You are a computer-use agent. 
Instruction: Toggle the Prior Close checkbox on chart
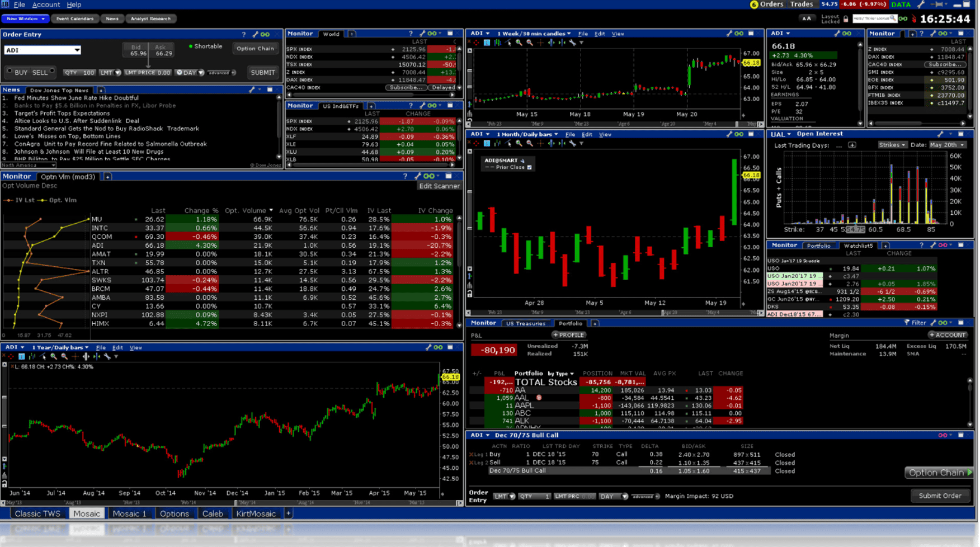(x=529, y=167)
